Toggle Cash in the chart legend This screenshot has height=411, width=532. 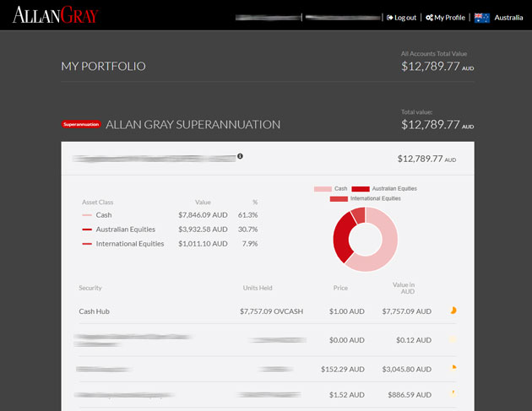[x=330, y=188]
